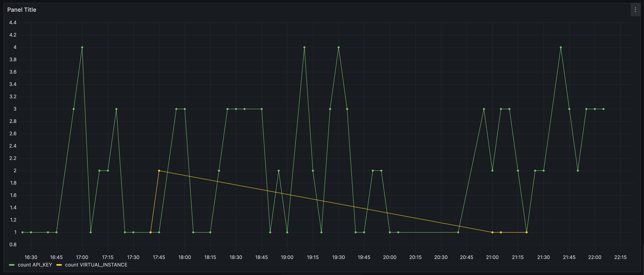This screenshot has height=275, width=644.
Task: Click the 16:30 x-axis label
Action: tap(31, 257)
